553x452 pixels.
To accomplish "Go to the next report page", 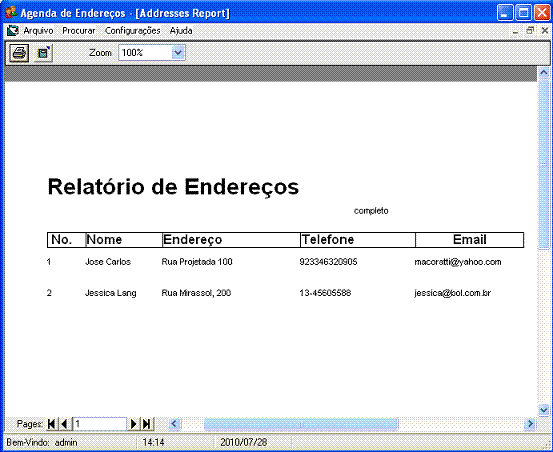I will coord(134,423).
